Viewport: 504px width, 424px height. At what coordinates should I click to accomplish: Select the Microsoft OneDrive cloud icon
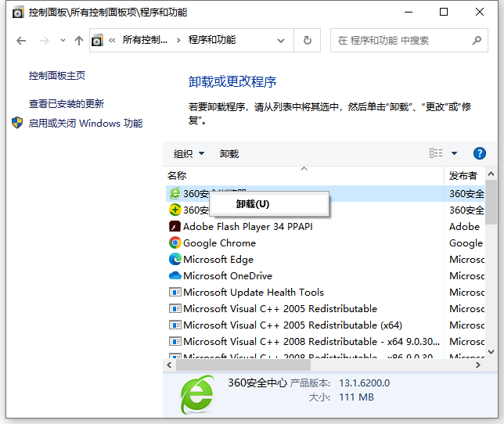pyautogui.click(x=175, y=275)
